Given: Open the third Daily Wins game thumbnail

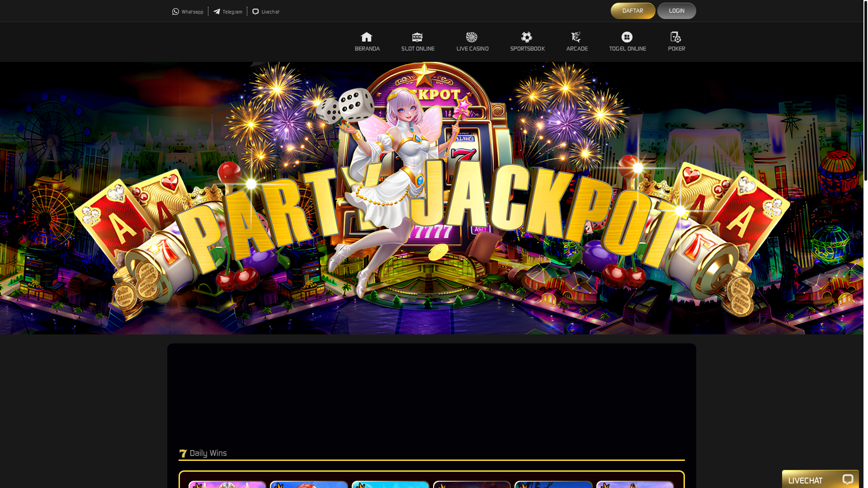Looking at the screenshot, I should pyautogui.click(x=391, y=484).
